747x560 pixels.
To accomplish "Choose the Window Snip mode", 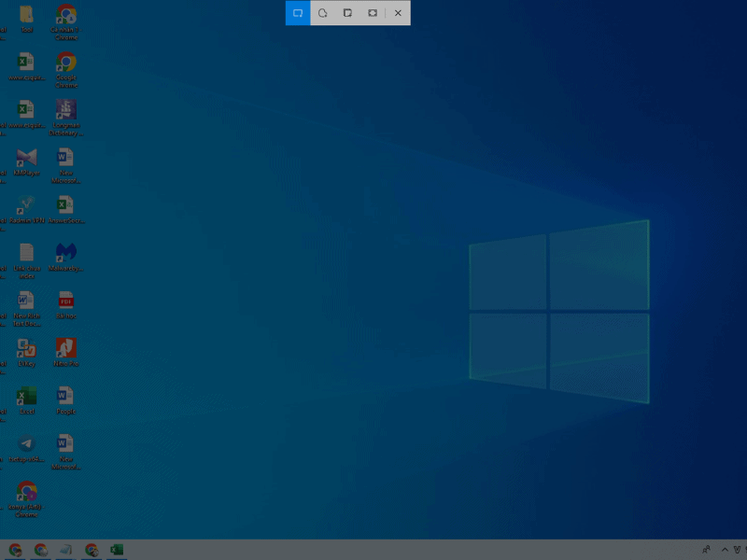I will click(x=347, y=13).
